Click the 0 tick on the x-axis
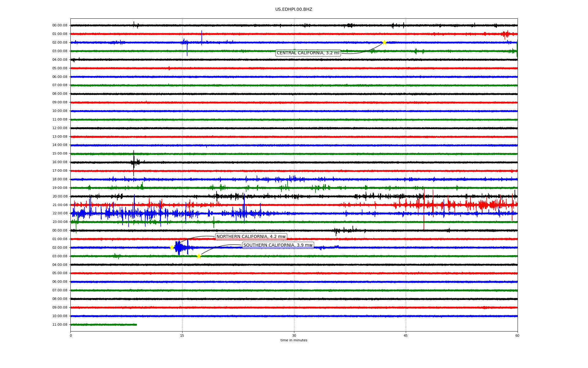This screenshot has width=588, height=368. [71, 335]
